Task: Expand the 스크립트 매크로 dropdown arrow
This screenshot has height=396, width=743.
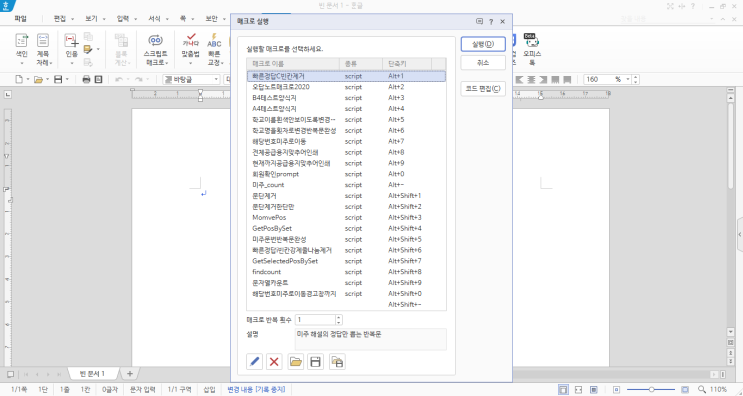Action: [166, 63]
